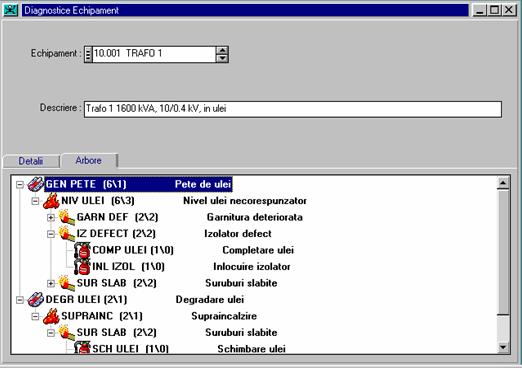Image resolution: width=522 pixels, height=368 pixels.
Task: Minimize the Diagnostice Echipament window
Action: (480, 10)
